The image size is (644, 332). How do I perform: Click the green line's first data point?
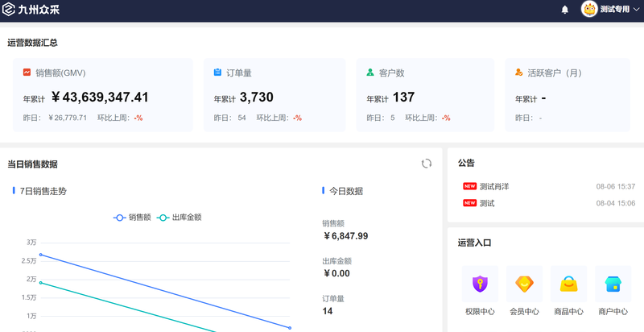[40, 283]
